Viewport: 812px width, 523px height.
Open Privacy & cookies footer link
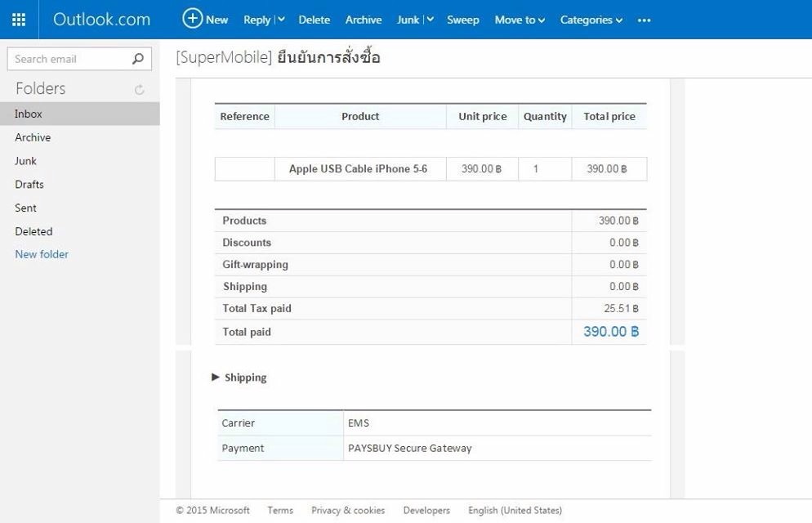pyautogui.click(x=348, y=510)
